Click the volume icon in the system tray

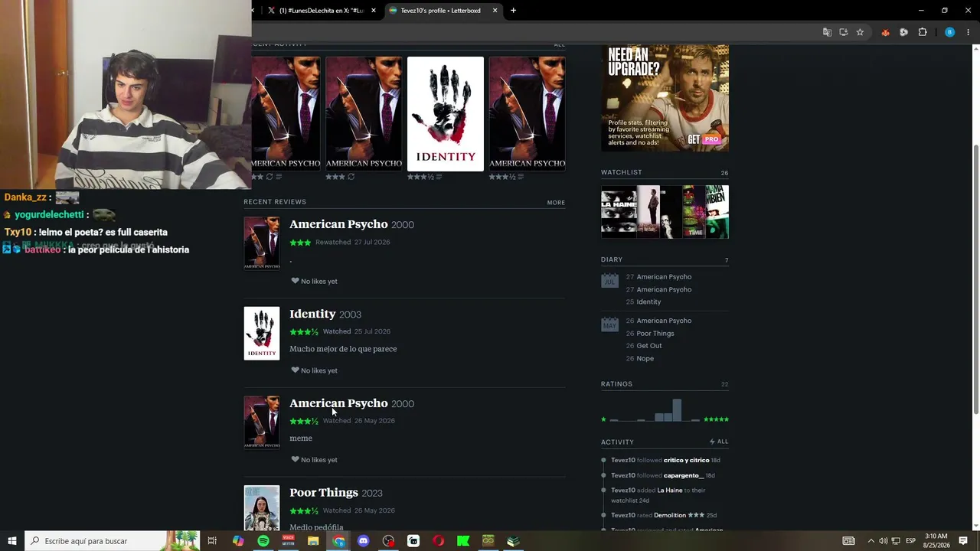(884, 541)
